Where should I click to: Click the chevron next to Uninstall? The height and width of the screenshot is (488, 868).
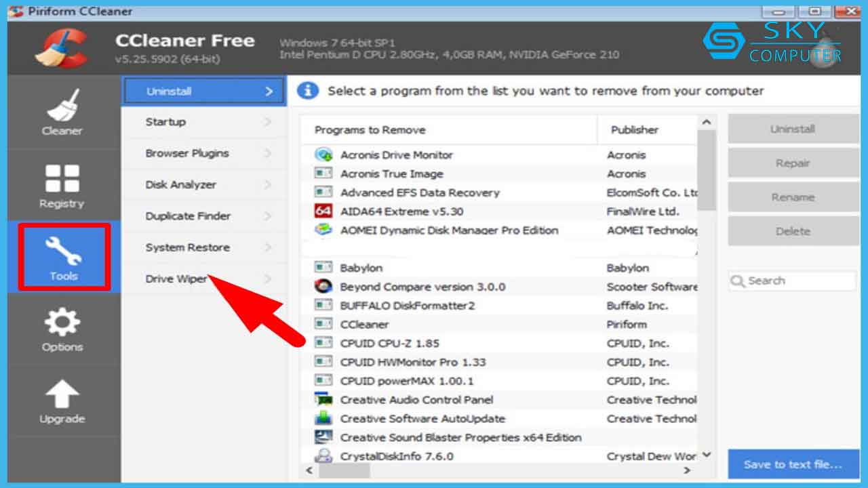(269, 91)
